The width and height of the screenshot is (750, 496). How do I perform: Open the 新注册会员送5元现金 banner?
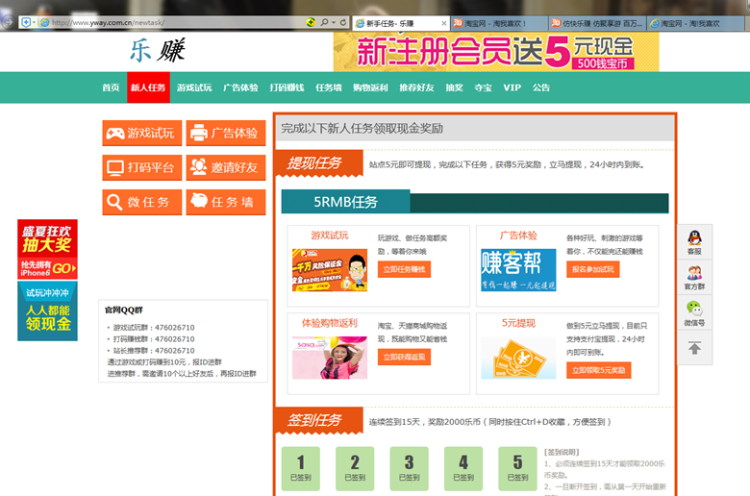pos(496,52)
